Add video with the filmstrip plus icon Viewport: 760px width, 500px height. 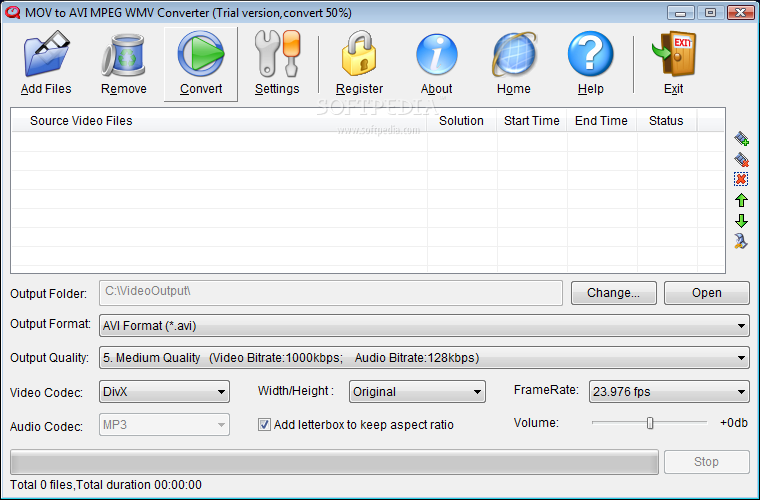[x=741, y=139]
